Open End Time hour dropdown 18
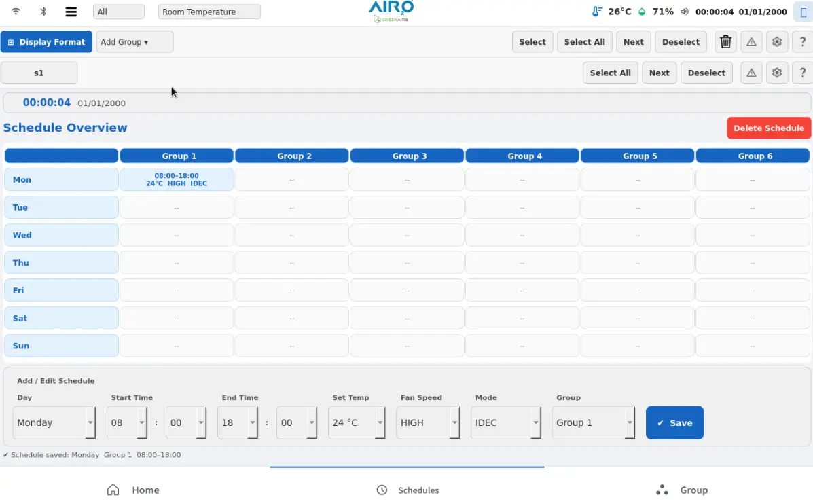Screen dimensions: 813x504 [238, 422]
